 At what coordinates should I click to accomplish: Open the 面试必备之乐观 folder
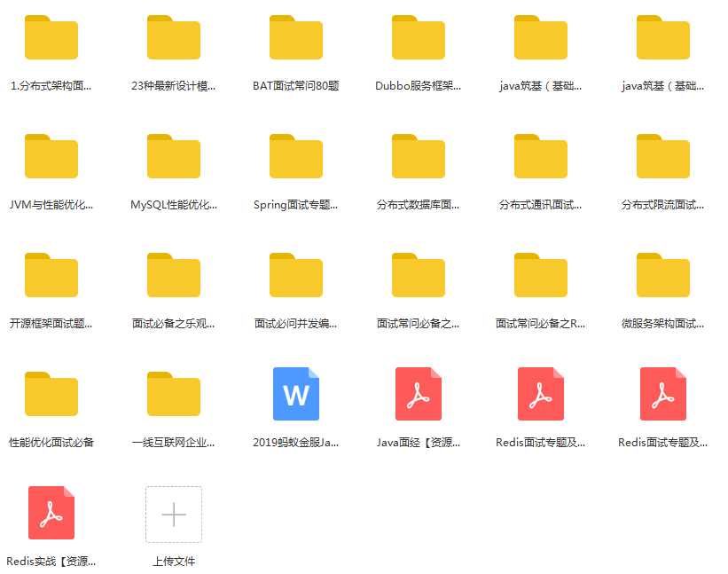pyautogui.click(x=174, y=276)
